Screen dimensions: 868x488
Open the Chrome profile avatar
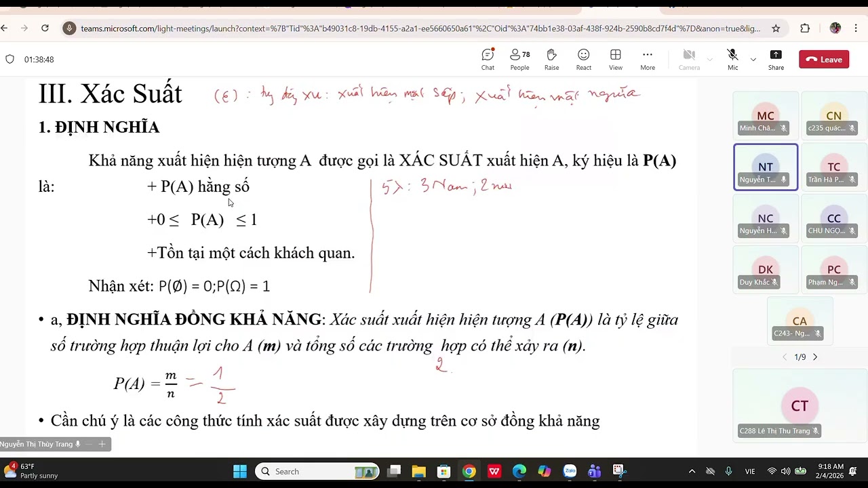click(x=835, y=28)
